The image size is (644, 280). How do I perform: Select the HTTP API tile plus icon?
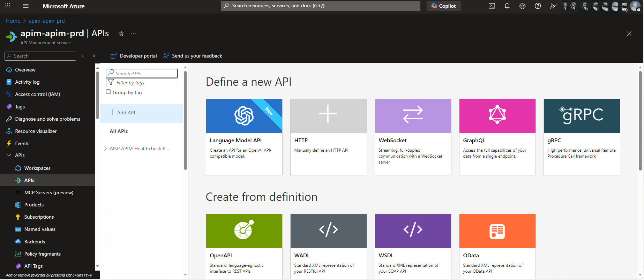point(328,114)
